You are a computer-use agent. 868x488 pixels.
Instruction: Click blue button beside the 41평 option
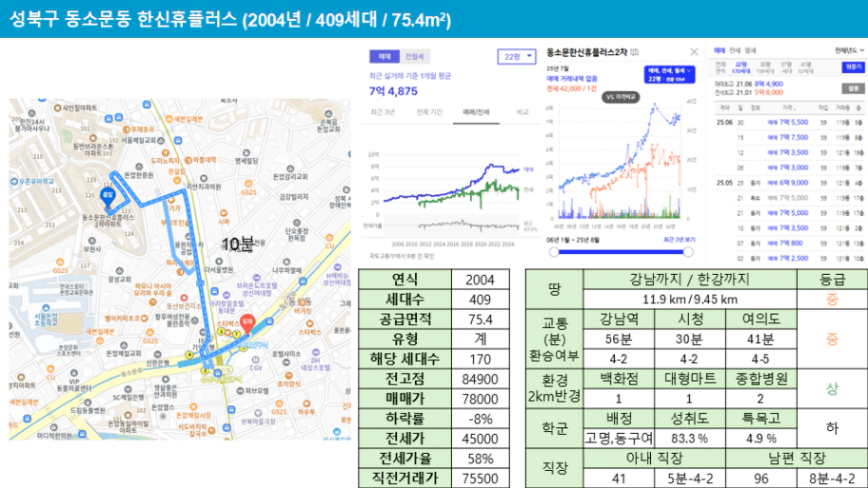[x=853, y=67]
